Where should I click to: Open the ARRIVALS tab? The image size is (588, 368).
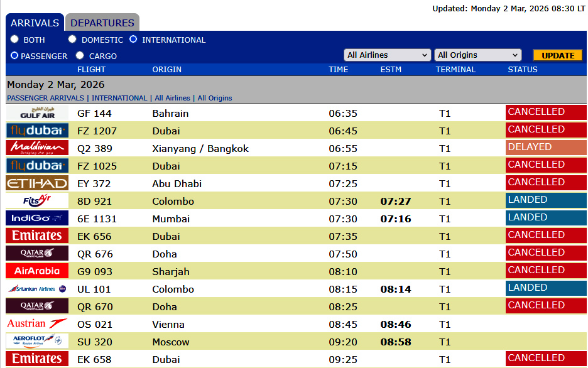click(x=35, y=23)
